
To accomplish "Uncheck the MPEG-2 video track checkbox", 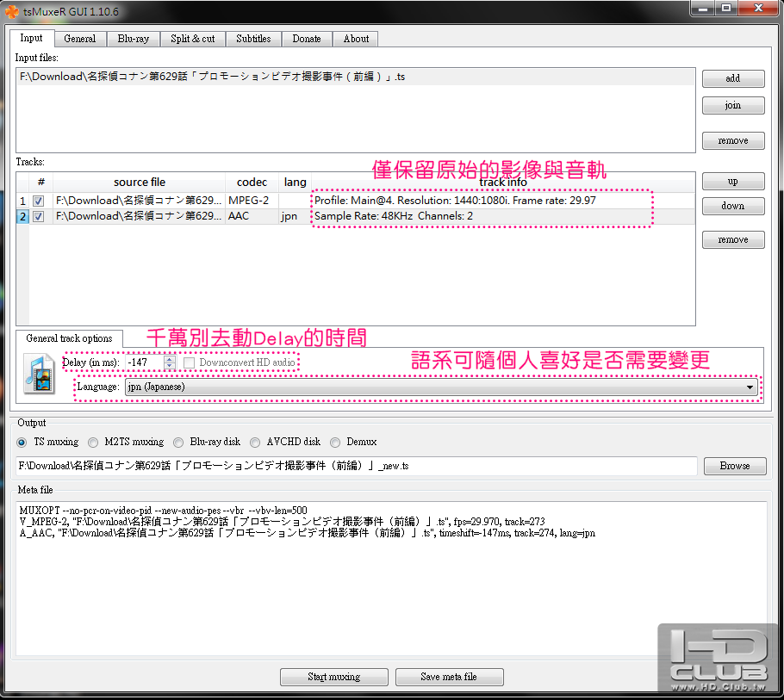I will pyautogui.click(x=39, y=201).
